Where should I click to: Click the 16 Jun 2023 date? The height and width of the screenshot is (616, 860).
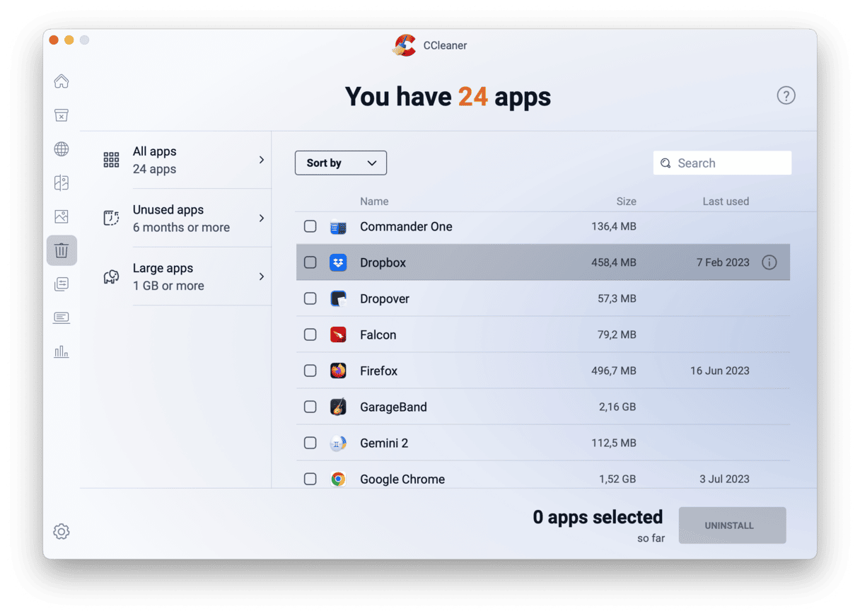point(720,371)
